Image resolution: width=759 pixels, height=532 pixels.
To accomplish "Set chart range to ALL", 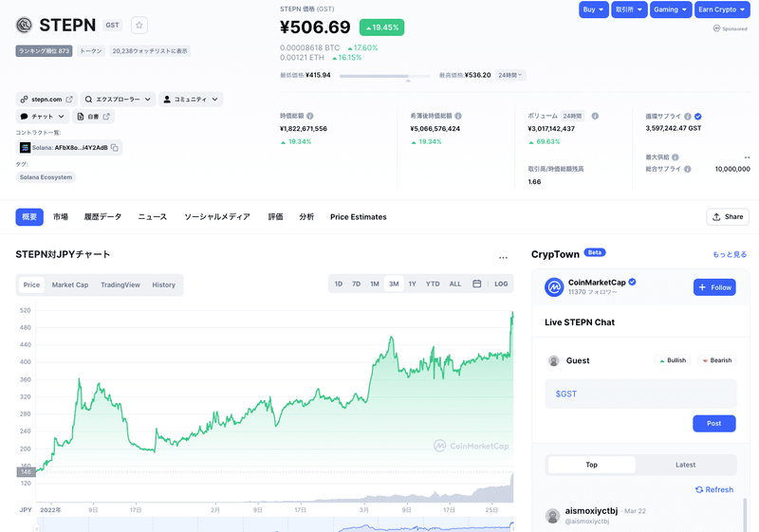I will coord(455,284).
